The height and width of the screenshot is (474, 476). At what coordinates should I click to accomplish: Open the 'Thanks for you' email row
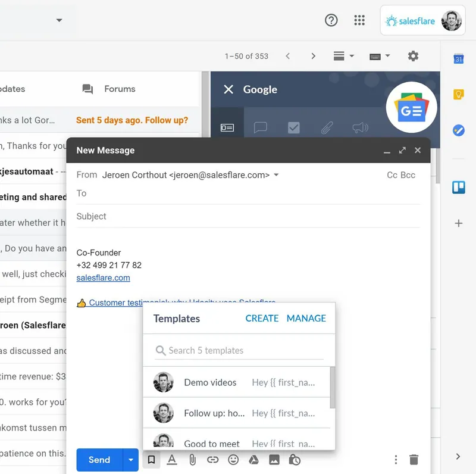pyautogui.click(x=33, y=146)
